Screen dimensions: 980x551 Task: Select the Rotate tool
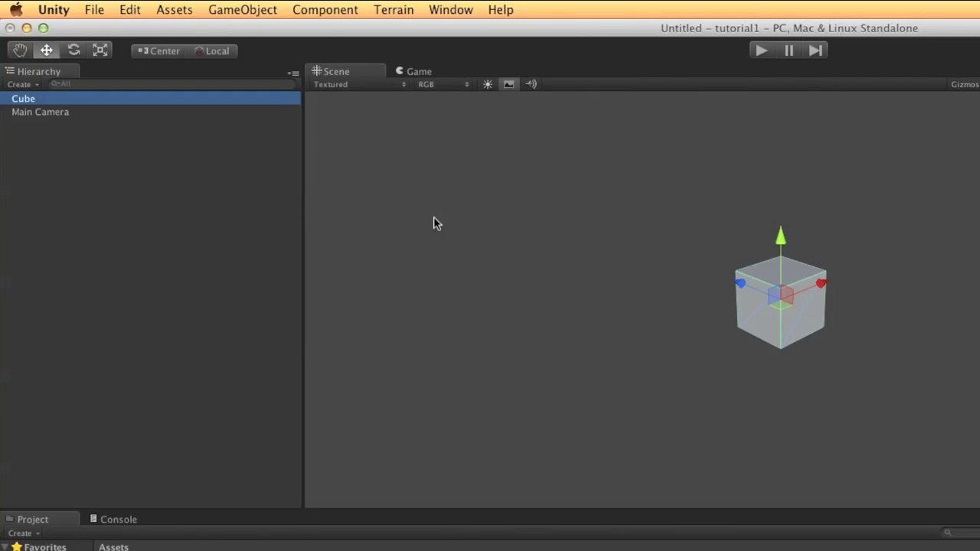tap(73, 51)
